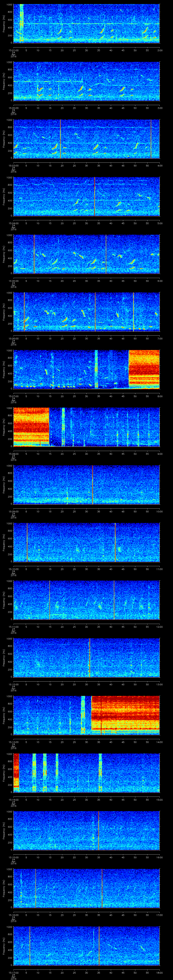
Task: View the spectrogram panel starting at 15:15:00
Action: point(87,831)
